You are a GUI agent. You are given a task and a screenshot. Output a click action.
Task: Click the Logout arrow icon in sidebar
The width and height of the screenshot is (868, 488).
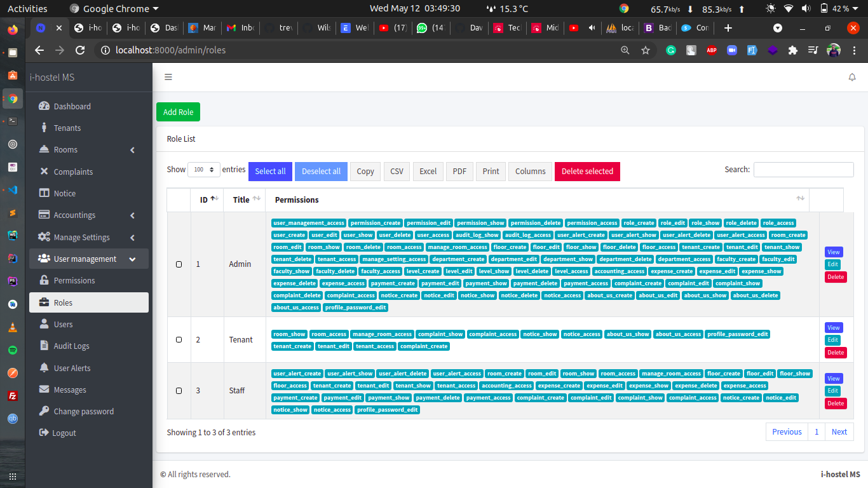point(44,433)
